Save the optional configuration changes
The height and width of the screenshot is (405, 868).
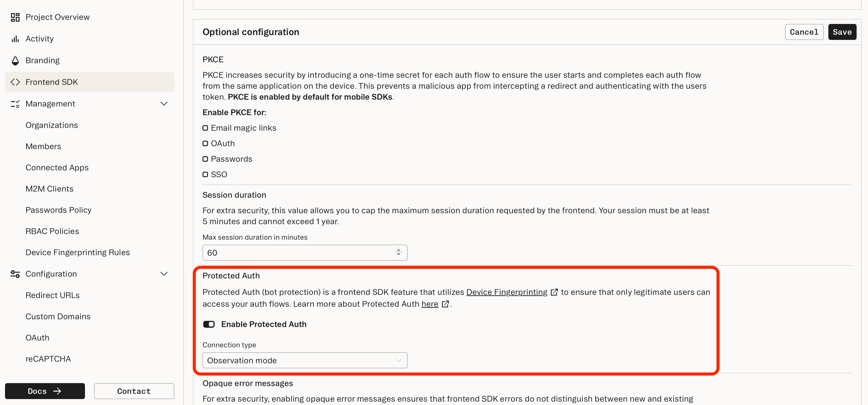point(842,32)
